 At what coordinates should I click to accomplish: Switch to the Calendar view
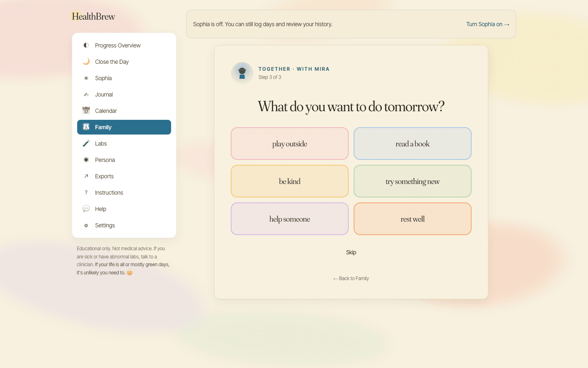pyautogui.click(x=124, y=111)
